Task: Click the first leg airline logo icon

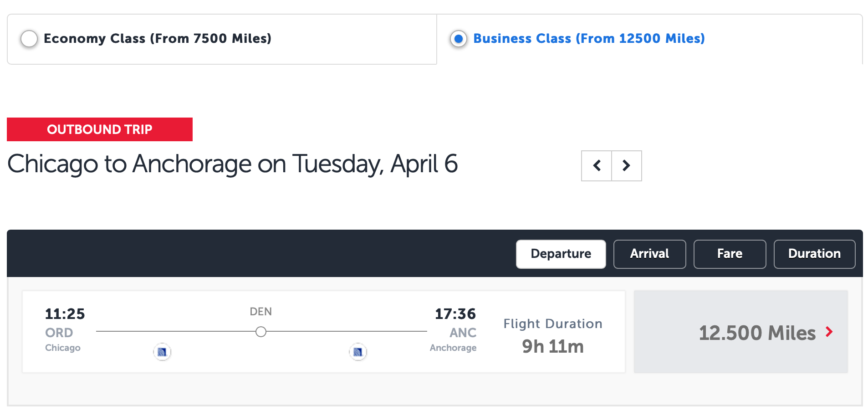Action: pyautogui.click(x=162, y=352)
